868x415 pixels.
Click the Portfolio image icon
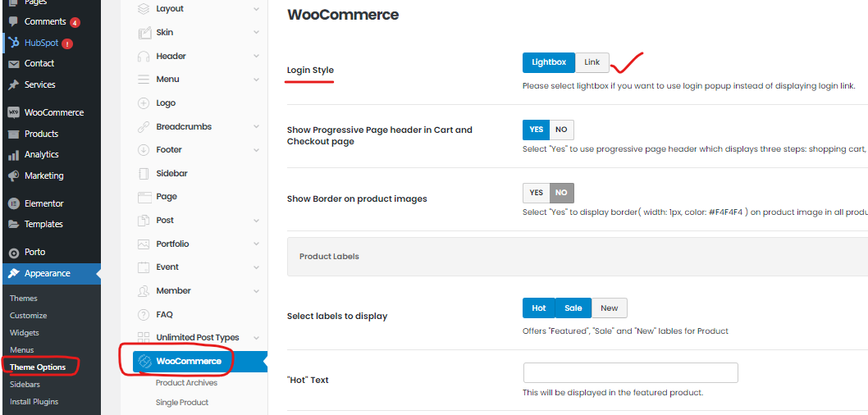[144, 244]
